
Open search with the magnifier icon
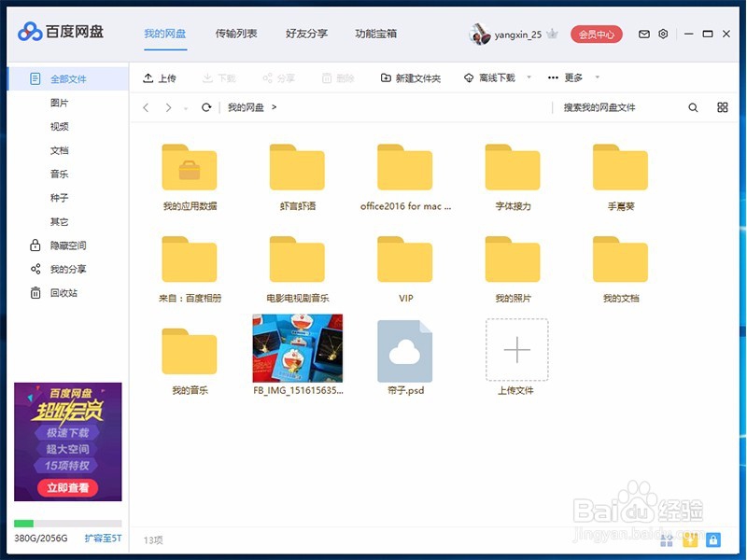pos(692,107)
